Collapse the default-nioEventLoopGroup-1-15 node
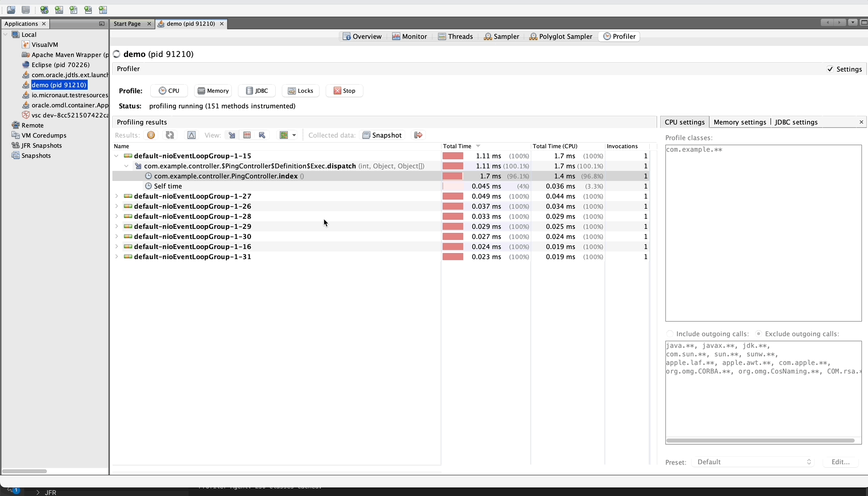 [x=116, y=156]
